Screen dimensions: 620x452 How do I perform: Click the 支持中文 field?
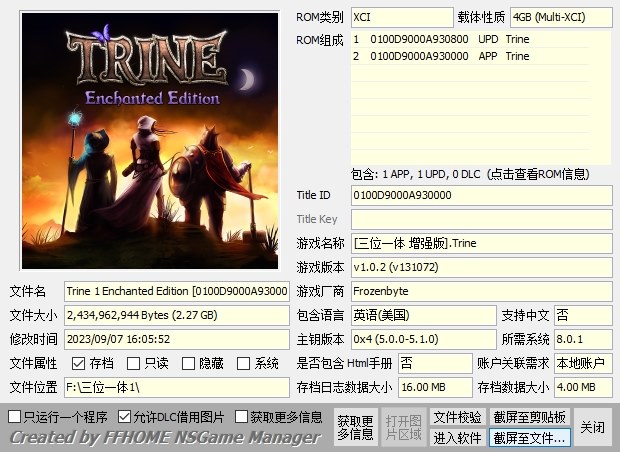[583, 315]
